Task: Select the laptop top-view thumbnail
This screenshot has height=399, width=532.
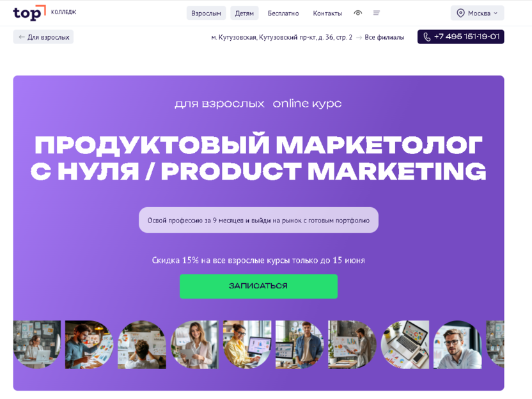Action: (x=405, y=345)
